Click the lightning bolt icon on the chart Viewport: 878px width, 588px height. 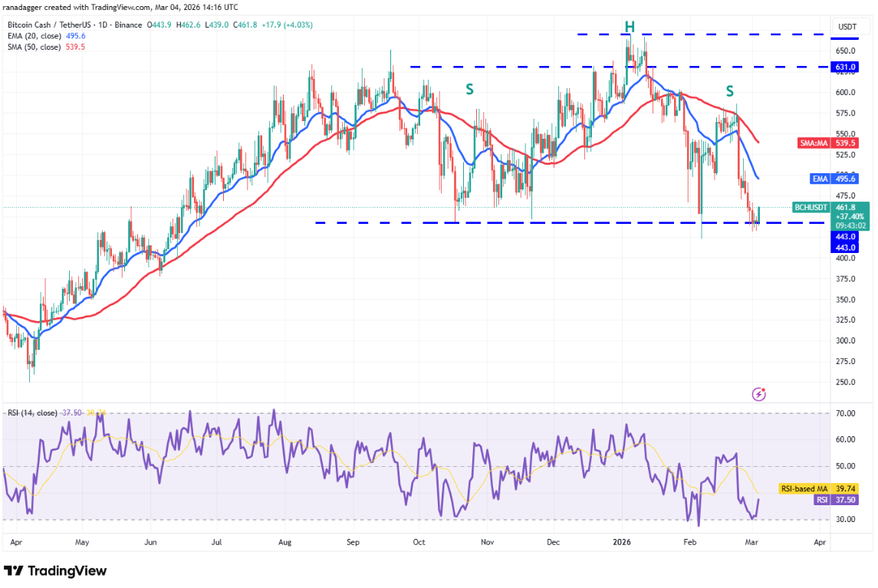coord(759,394)
